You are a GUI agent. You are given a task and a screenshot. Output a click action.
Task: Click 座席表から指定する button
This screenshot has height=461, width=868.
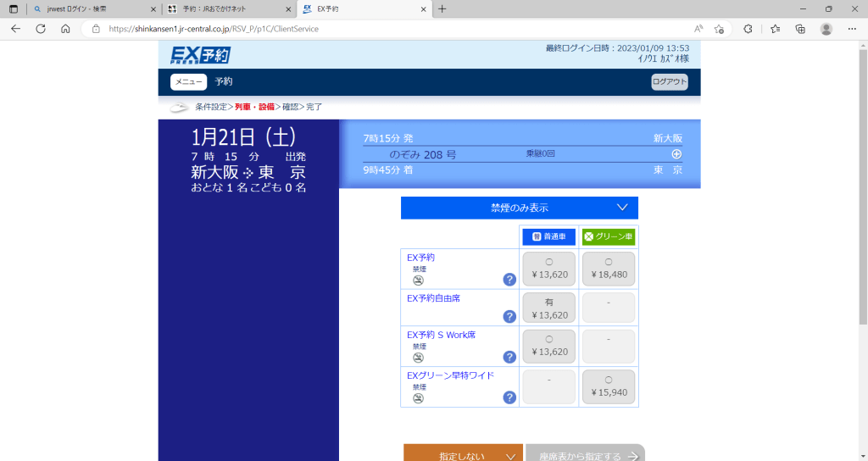tap(584, 455)
